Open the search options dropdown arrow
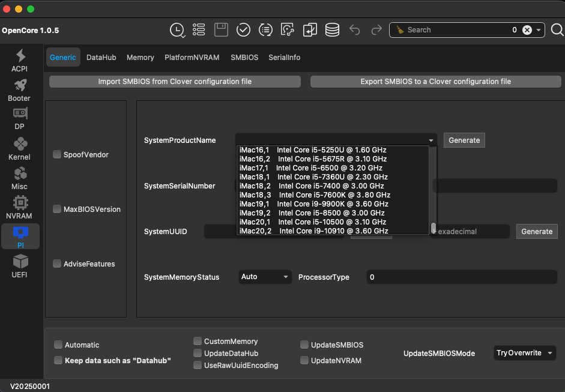 [x=539, y=30]
